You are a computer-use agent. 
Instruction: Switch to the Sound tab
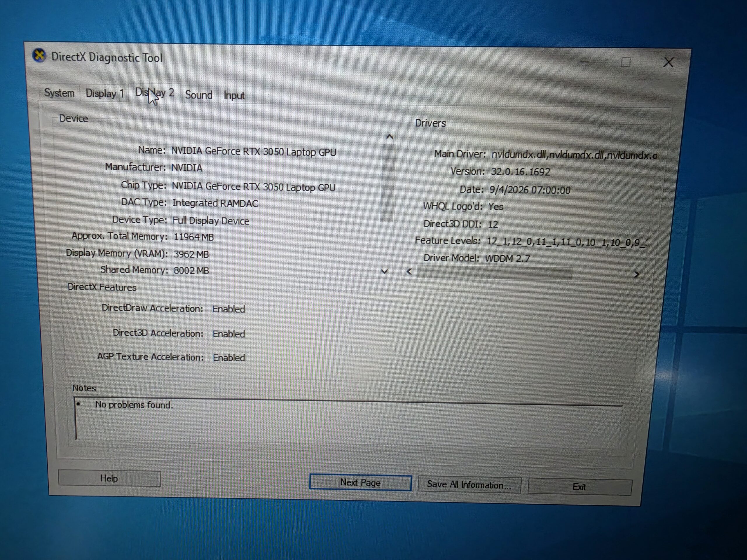click(199, 95)
